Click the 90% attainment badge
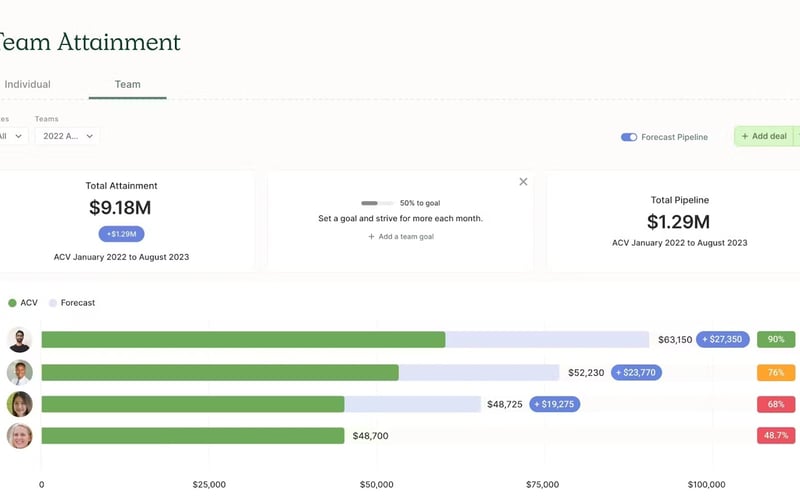 coord(776,340)
